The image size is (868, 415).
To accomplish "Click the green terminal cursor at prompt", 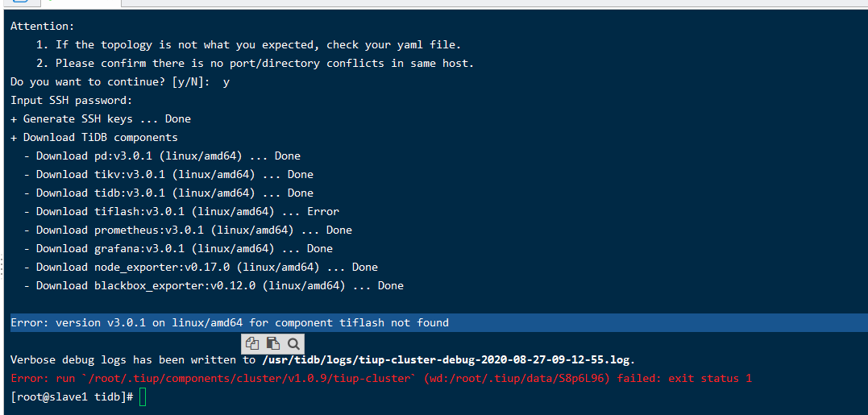I will tap(143, 397).
